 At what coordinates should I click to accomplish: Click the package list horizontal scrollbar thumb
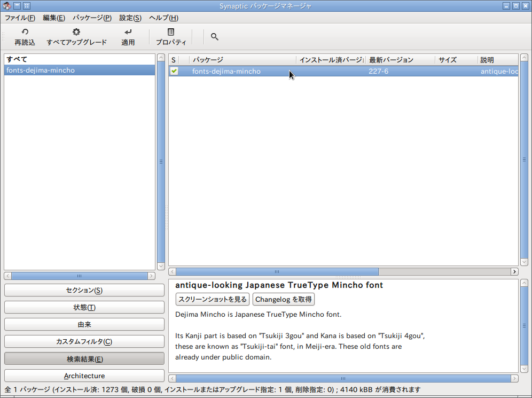pyautogui.click(x=277, y=271)
